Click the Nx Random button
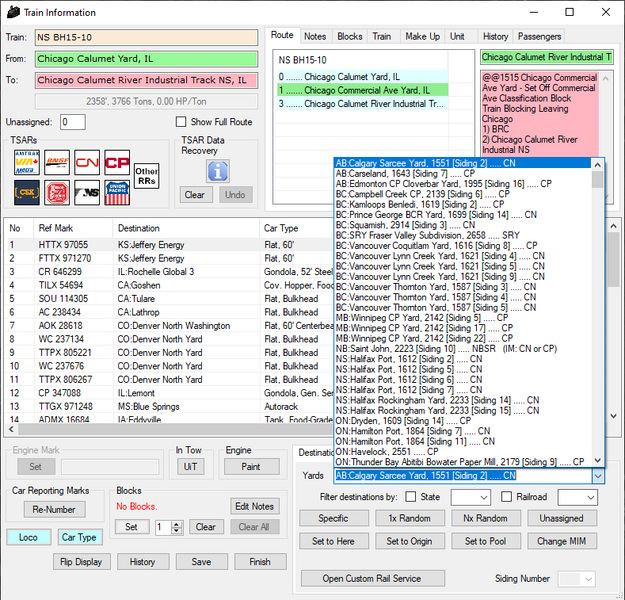 [485, 518]
